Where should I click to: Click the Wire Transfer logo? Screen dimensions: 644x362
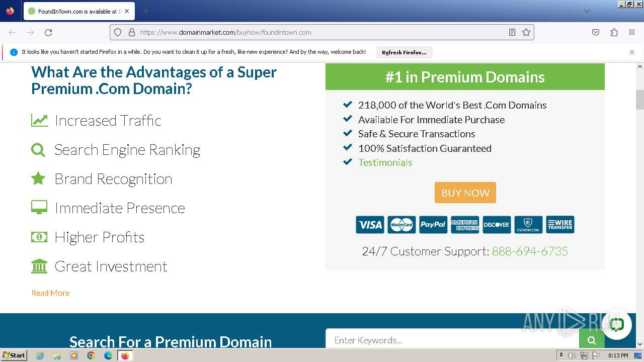[x=560, y=225]
